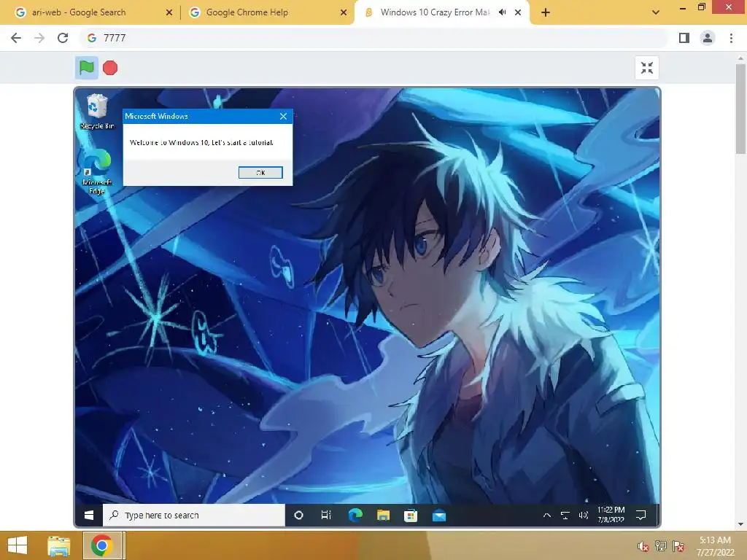Screen dimensions: 747x560
Task: Open the Chrome profile avatar menu
Action: (x=708, y=38)
